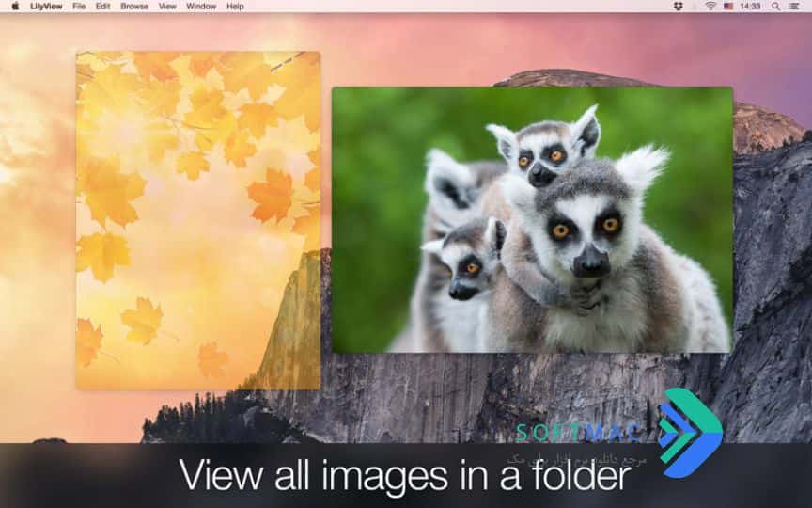
Task: Open the Edit menu
Action: 103,7
